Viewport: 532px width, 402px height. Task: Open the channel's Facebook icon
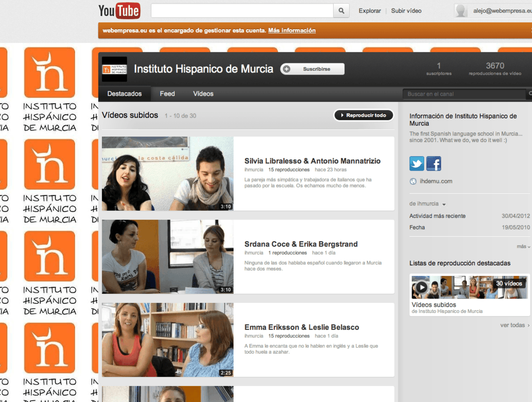[x=434, y=163]
